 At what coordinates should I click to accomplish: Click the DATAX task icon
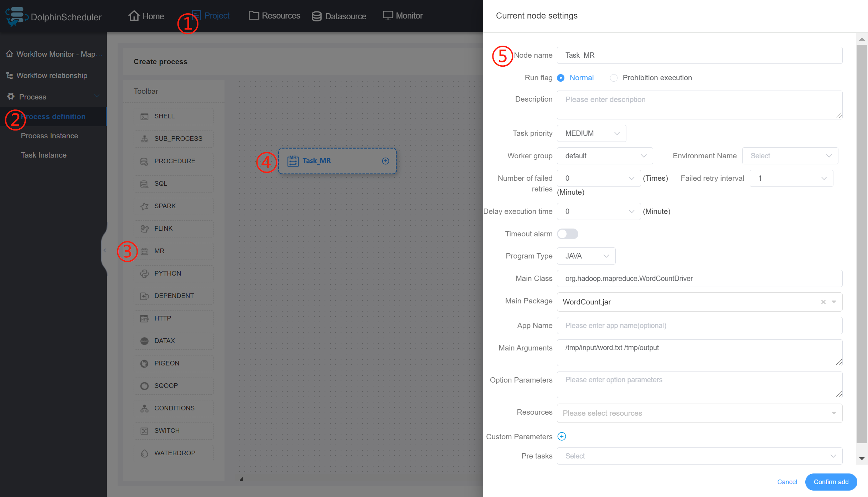click(144, 341)
